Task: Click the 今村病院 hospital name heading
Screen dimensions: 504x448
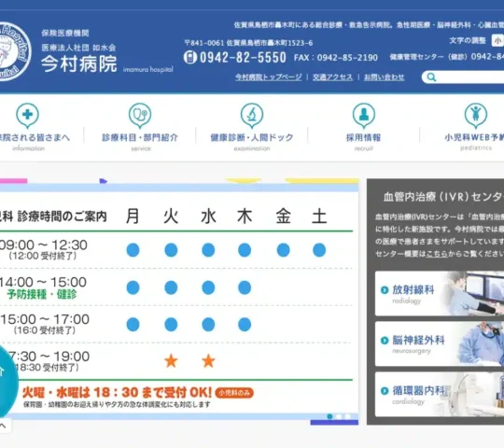Action: 79,64
